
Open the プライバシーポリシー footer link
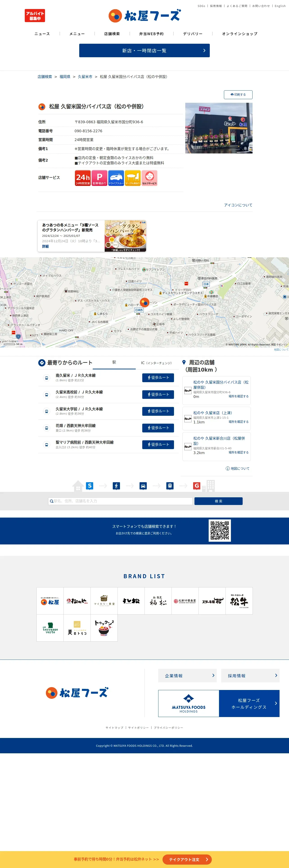169,728
